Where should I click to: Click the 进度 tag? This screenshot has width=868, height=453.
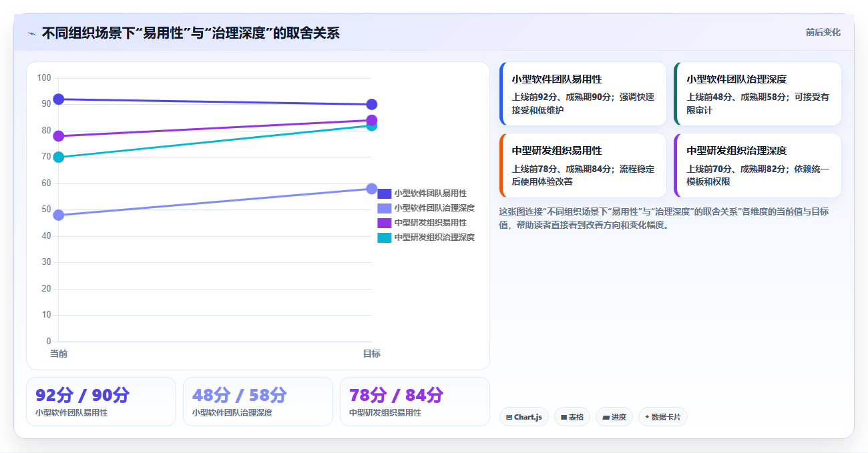coord(614,417)
